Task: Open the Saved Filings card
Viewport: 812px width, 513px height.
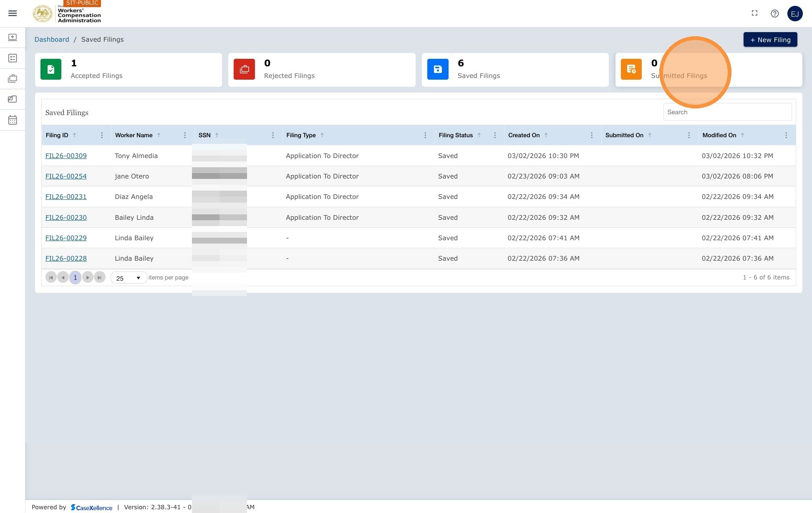Action: (515, 70)
